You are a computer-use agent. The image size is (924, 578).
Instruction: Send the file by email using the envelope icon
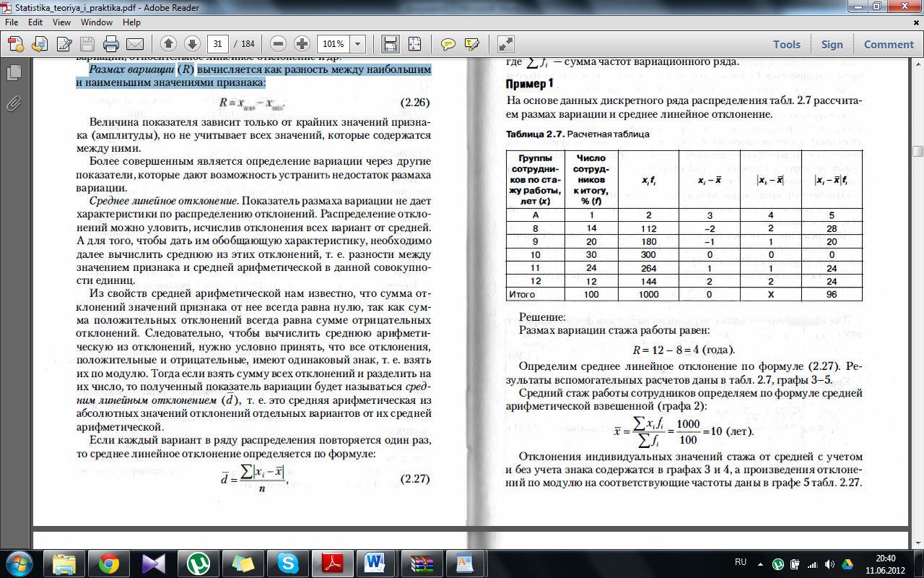coord(135,44)
